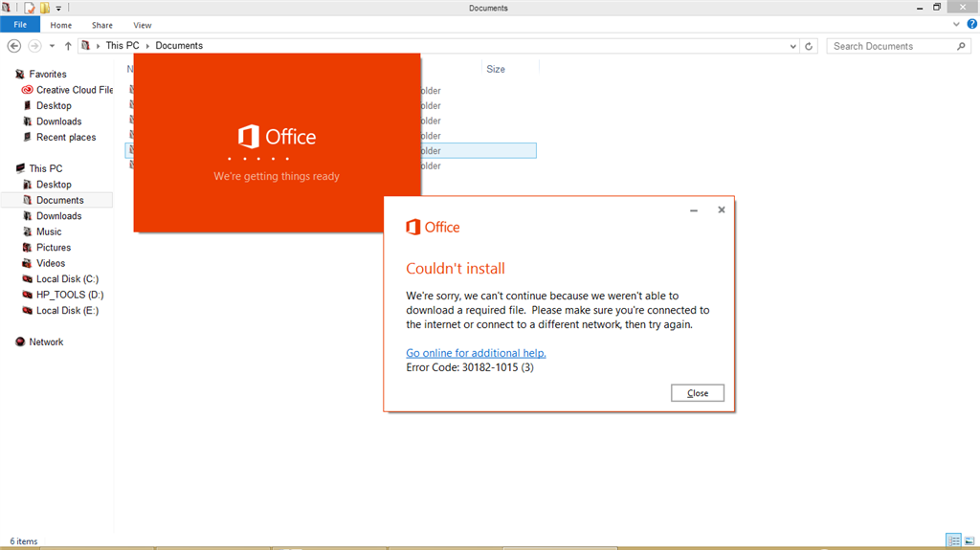This screenshot has width=980, height=550.
Task: Open Local Disk (E:) drive
Action: [x=67, y=311]
